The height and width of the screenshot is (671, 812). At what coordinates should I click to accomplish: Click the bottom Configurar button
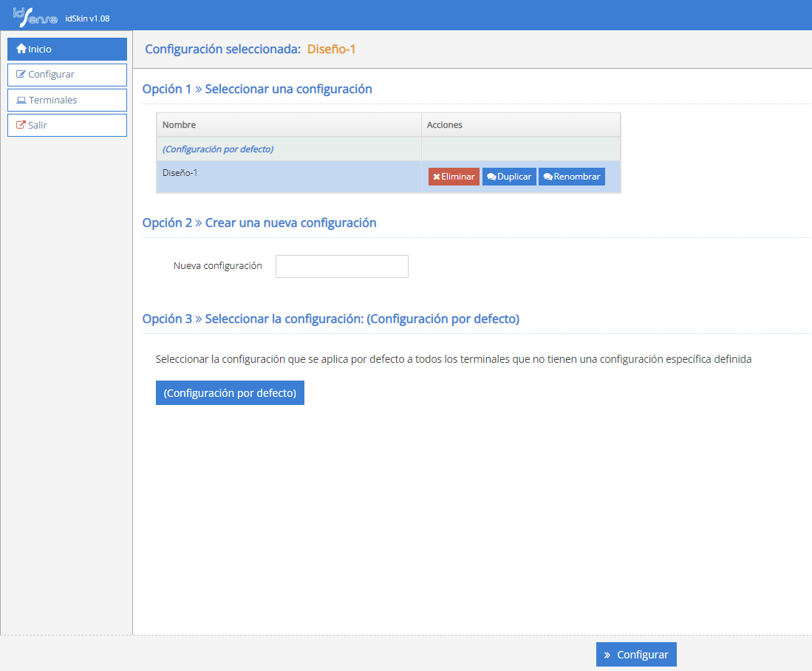636,655
